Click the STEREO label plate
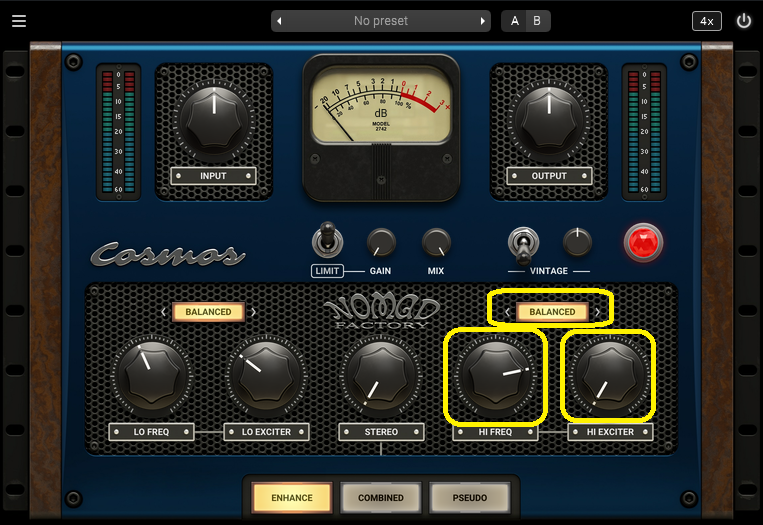The height and width of the screenshot is (525, 763). (x=381, y=432)
